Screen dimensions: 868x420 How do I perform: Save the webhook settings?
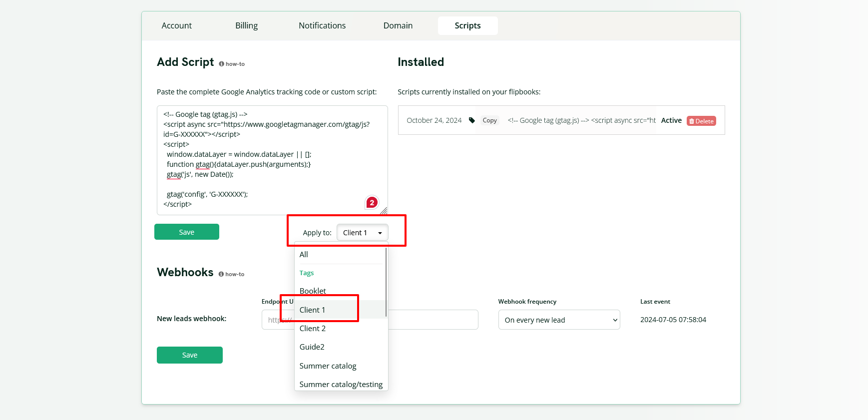tap(189, 355)
